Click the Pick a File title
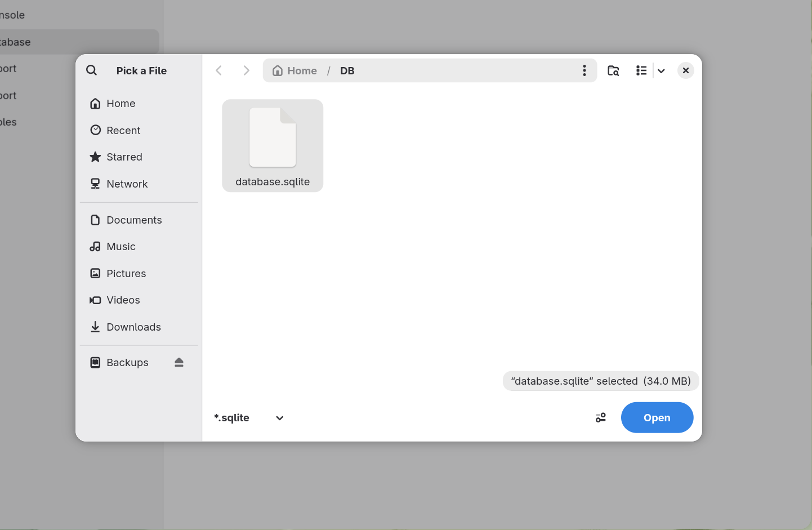 (x=141, y=70)
